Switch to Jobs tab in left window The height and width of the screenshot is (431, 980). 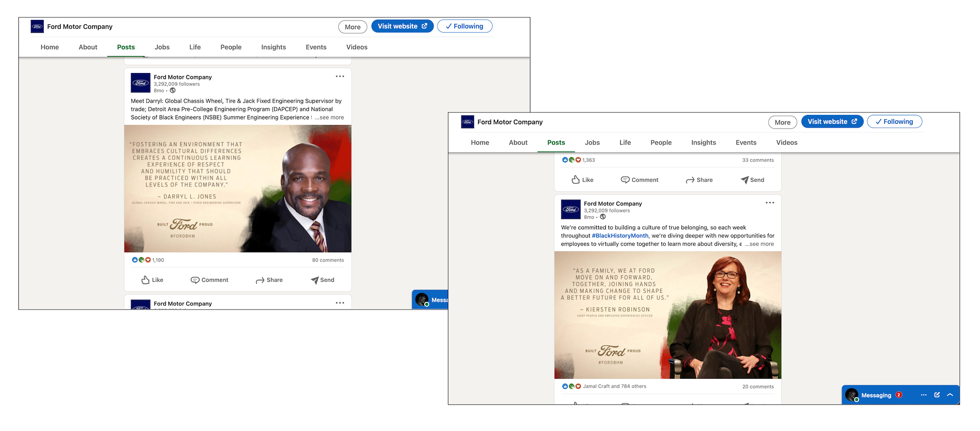click(x=162, y=47)
